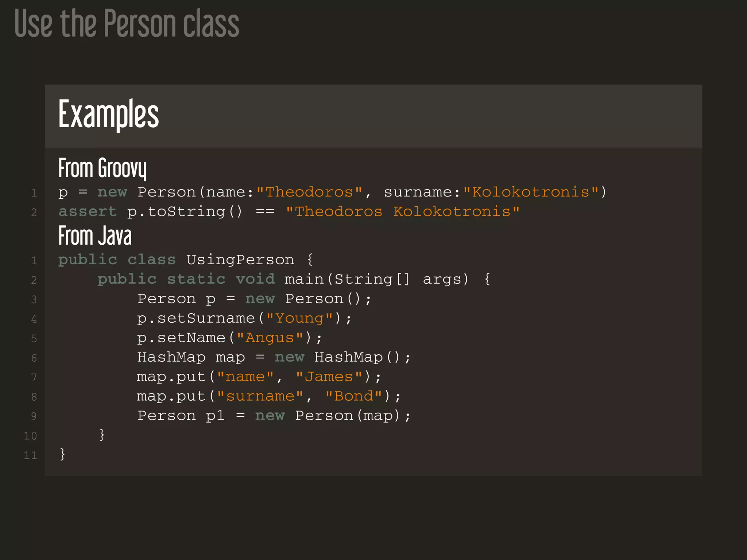This screenshot has height=560, width=747.
Task: Click the "Bond" string in map.put
Action: 353,396
